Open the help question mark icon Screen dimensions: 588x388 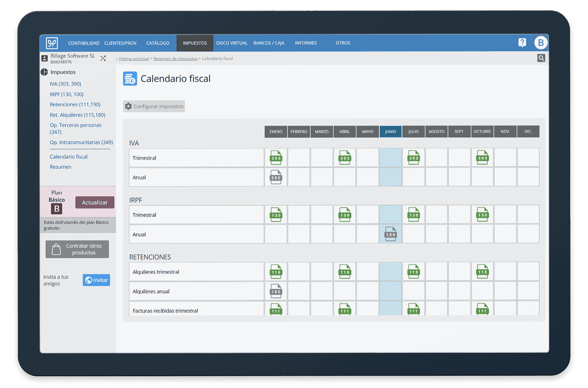click(x=522, y=43)
